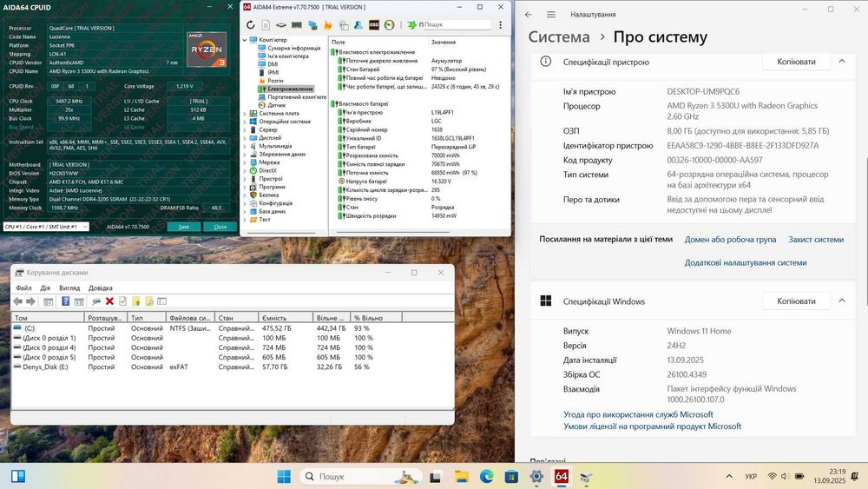Collapse the Комп'ютер tree node

pos(245,40)
